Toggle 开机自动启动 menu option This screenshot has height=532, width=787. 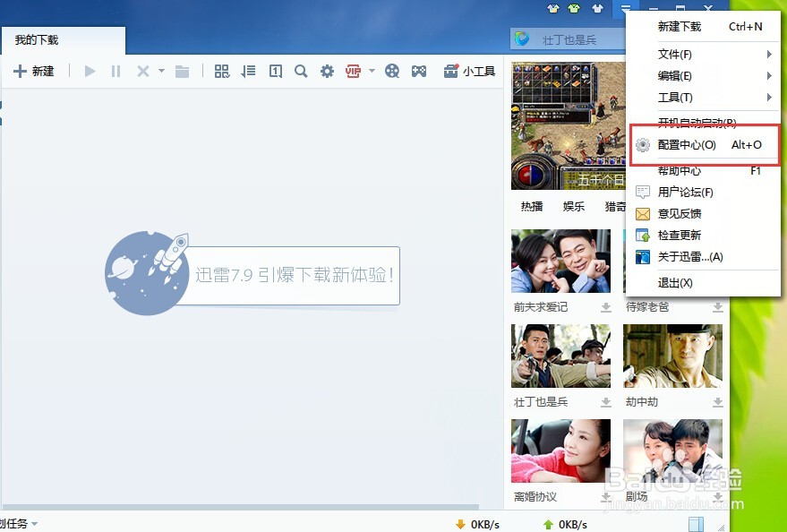(x=703, y=121)
